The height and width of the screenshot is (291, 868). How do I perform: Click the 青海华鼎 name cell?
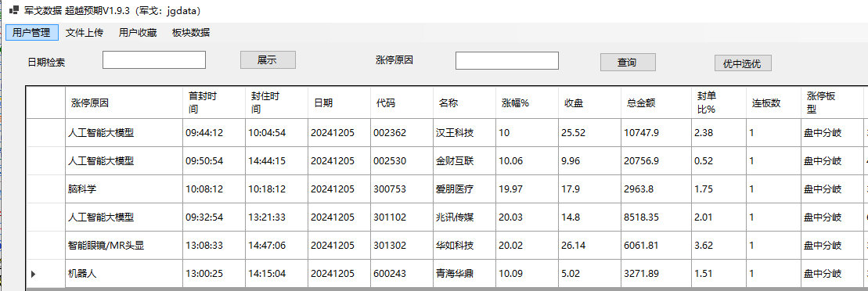464,273
